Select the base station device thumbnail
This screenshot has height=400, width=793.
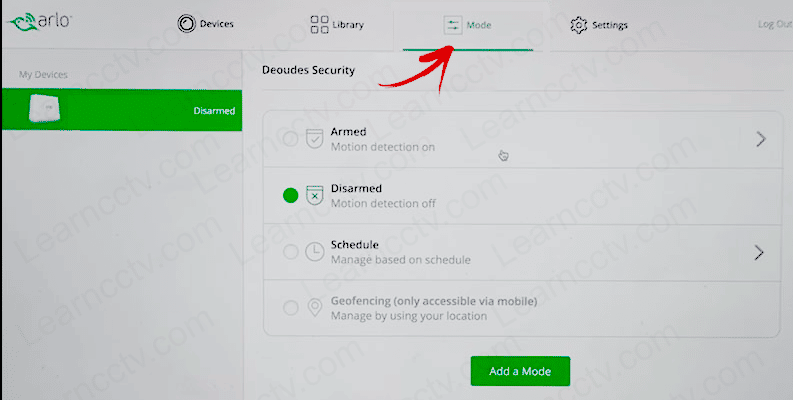(44, 109)
